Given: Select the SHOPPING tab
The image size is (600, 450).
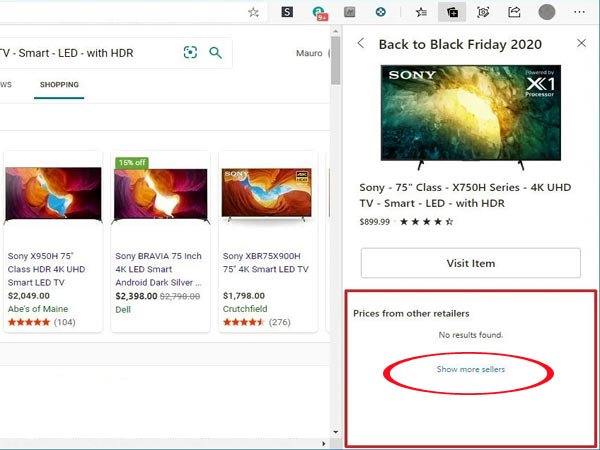Looking at the screenshot, I should click(59, 85).
